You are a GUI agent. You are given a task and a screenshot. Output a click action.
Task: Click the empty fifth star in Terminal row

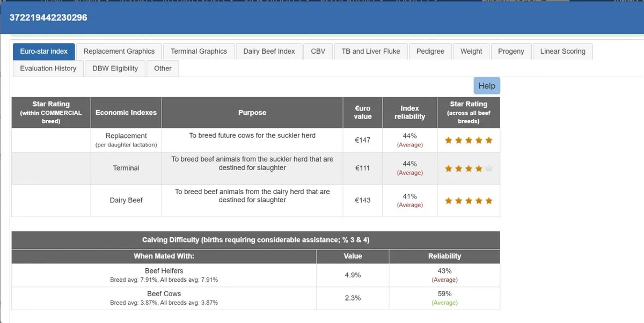click(x=488, y=168)
